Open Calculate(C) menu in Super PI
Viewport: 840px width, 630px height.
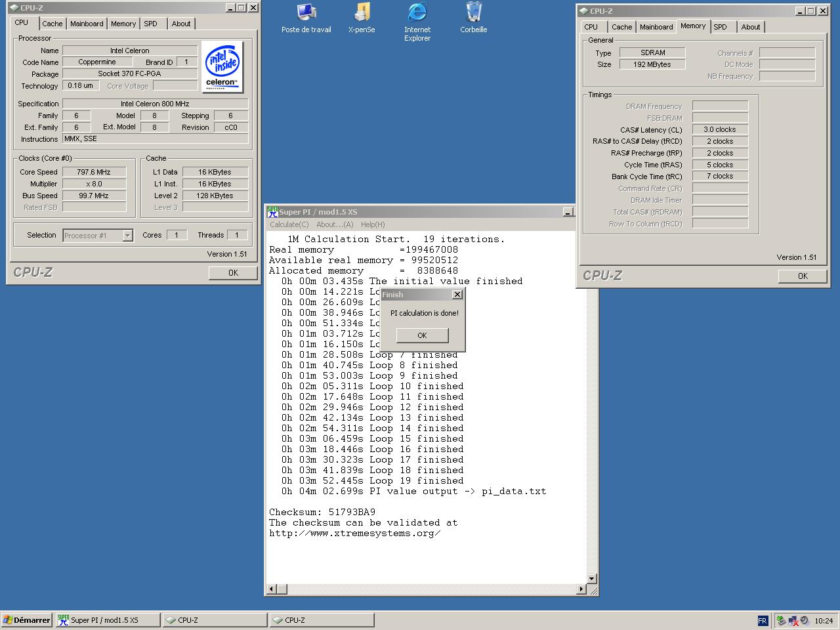[x=289, y=224]
